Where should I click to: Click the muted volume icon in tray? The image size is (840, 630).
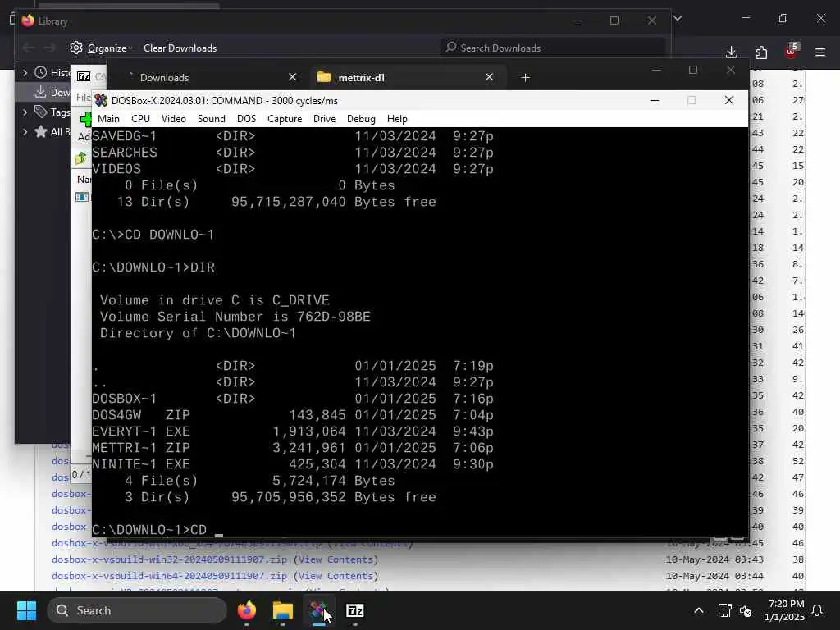(x=746, y=610)
